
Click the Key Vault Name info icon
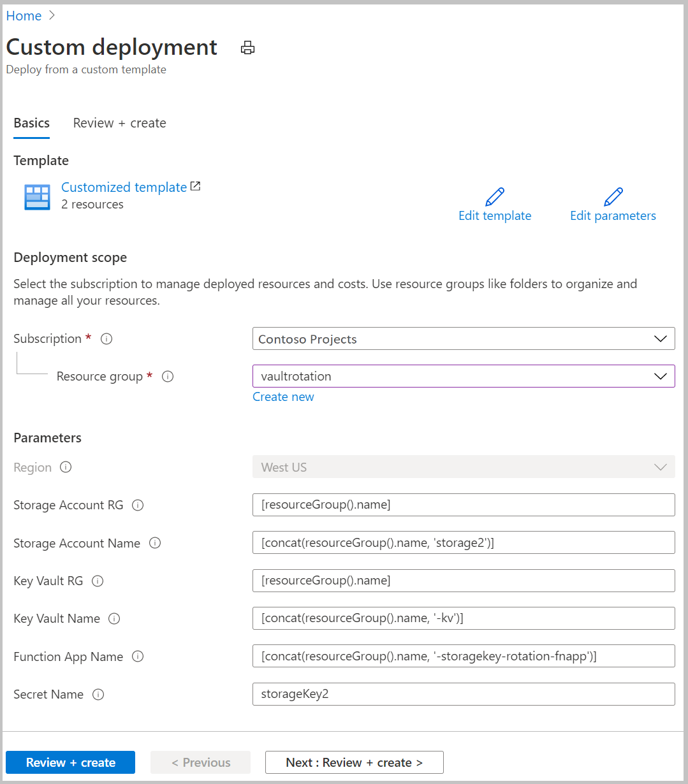pyautogui.click(x=113, y=618)
